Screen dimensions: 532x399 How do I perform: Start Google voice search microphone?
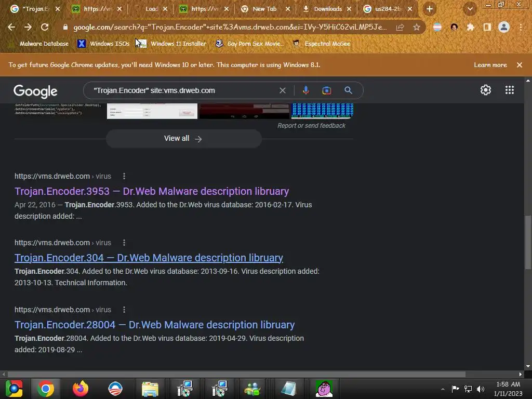305,90
